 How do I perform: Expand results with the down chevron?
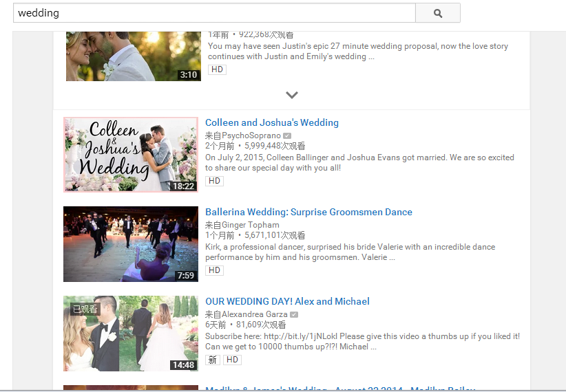pyautogui.click(x=292, y=95)
